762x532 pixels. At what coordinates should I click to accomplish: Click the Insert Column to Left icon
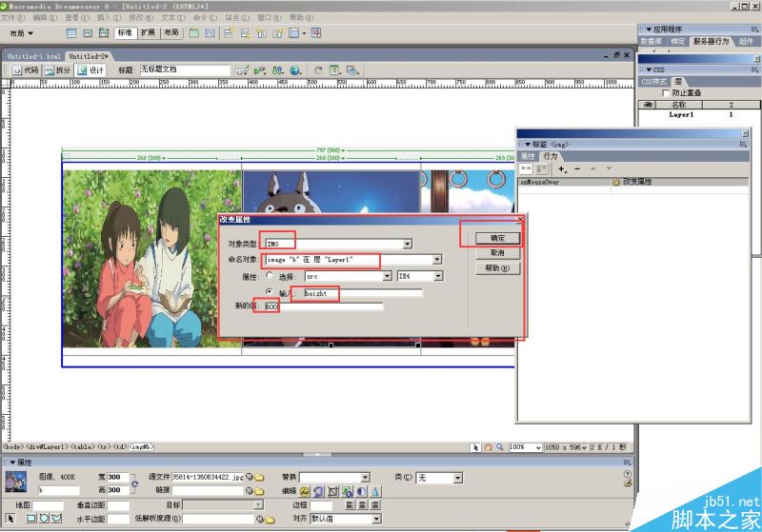pos(261,33)
